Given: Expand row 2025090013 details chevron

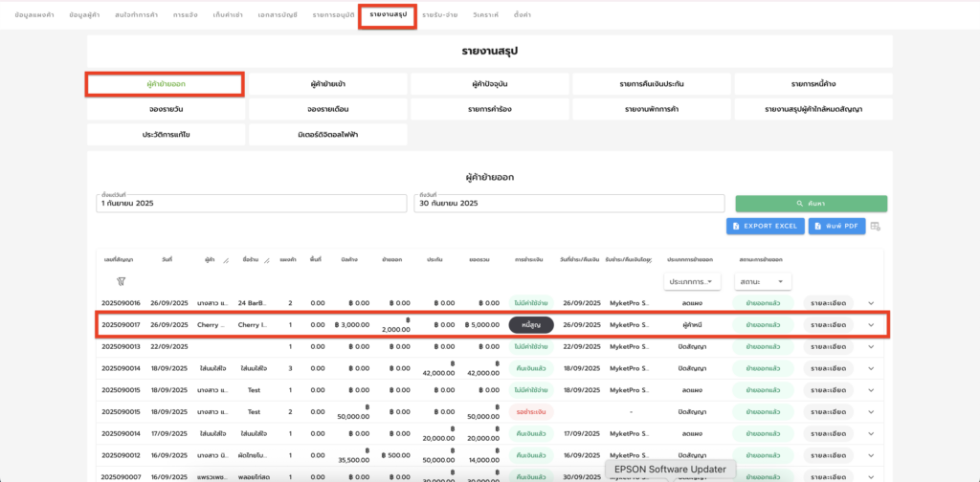Looking at the screenshot, I should pyautogui.click(x=871, y=346).
